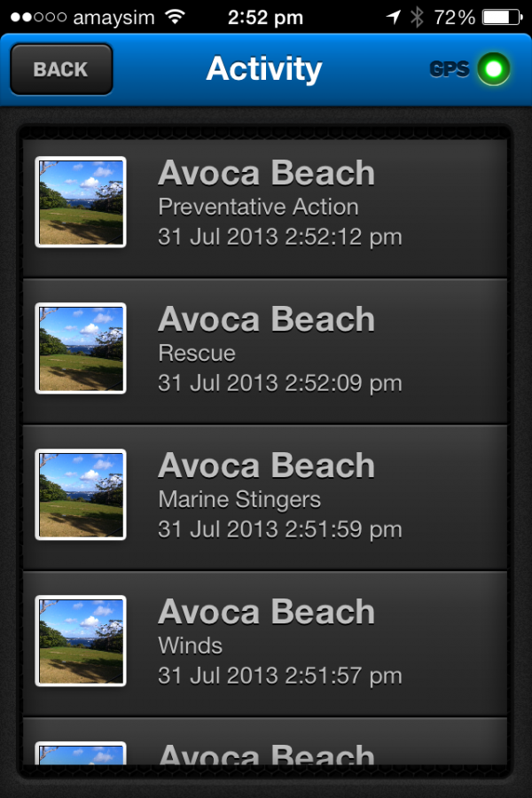The image size is (532, 798).
Task: Open the Marine Stingers thumbnail photo
Action: [x=81, y=495]
